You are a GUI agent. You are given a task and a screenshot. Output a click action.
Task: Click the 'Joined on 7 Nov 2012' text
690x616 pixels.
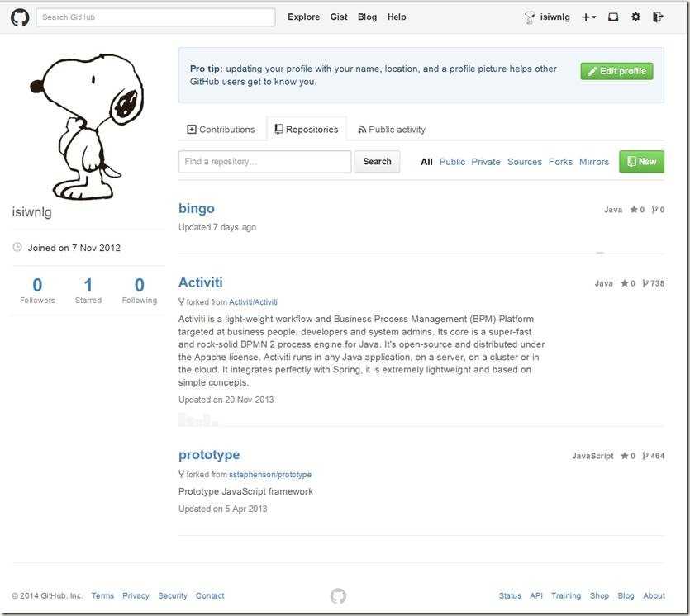coord(74,248)
